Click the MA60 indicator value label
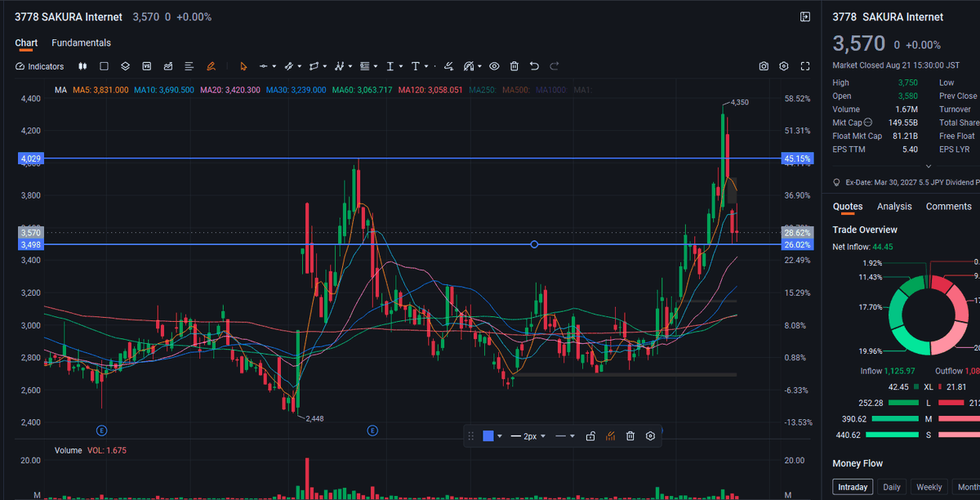Image resolution: width=980 pixels, height=500 pixels. (362, 90)
